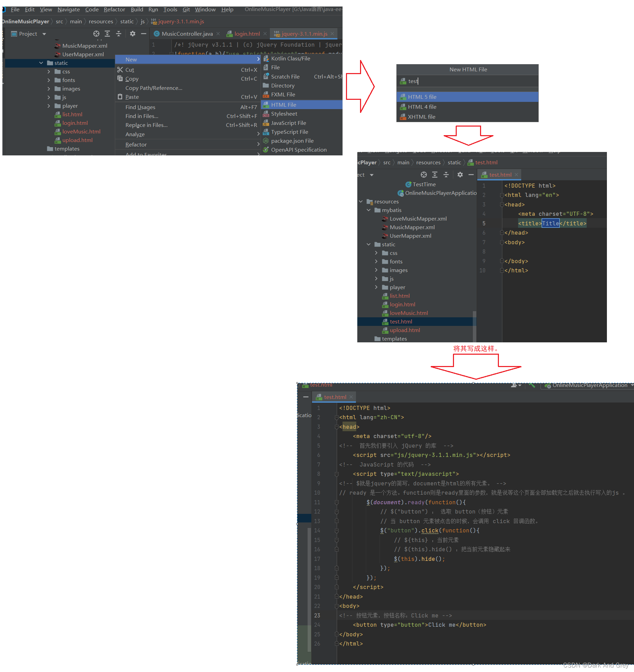Open the Window menu
This screenshot has width=634, height=672.
click(205, 9)
